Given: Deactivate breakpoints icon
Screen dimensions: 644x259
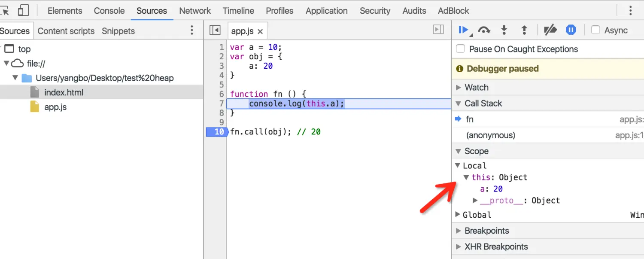Looking at the screenshot, I should coord(550,30).
